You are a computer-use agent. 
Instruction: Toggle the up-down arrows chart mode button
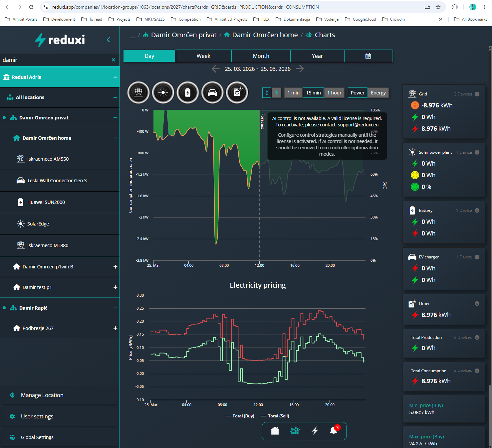click(x=267, y=93)
